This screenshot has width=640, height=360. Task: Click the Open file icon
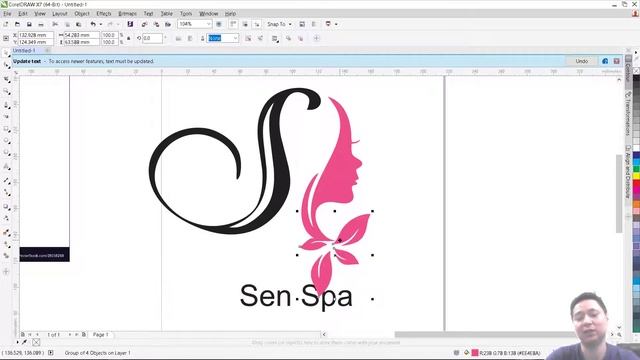[x=17, y=24]
